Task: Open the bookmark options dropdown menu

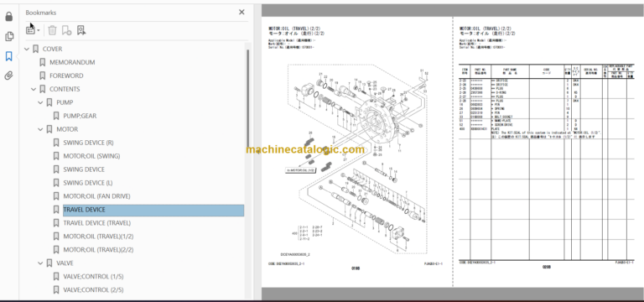Action: tap(33, 30)
